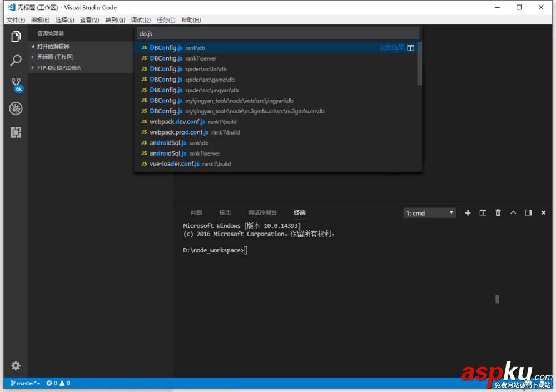The width and height of the screenshot is (556, 392).
Task: Open the 调试(D) menu
Action: click(x=141, y=20)
